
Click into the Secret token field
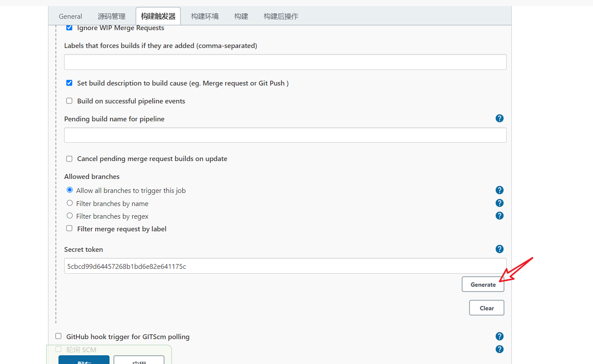point(285,266)
